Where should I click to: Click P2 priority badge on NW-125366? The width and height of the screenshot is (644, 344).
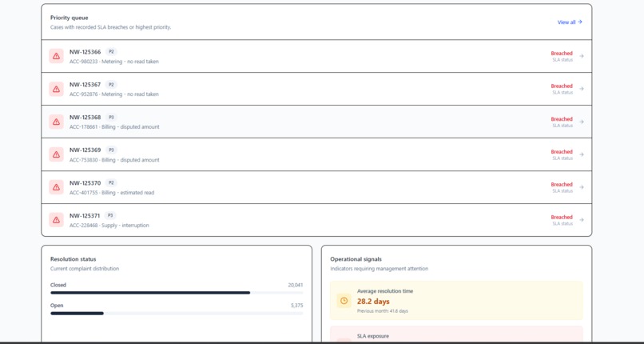tap(111, 52)
